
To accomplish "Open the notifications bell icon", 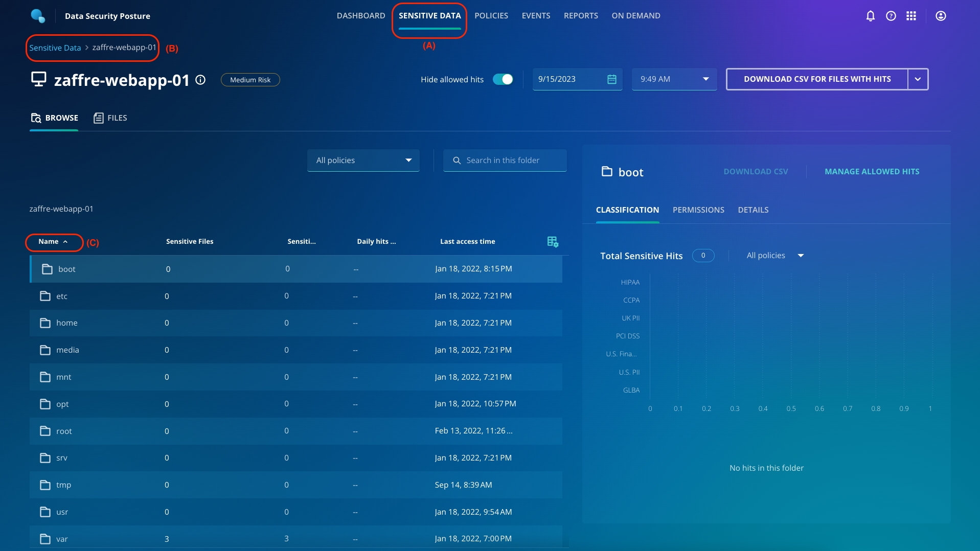I will coord(870,16).
